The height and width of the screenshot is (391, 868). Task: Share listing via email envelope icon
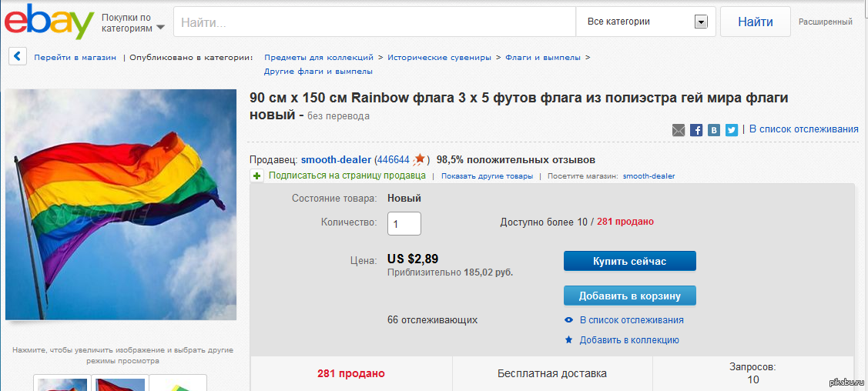[679, 130]
